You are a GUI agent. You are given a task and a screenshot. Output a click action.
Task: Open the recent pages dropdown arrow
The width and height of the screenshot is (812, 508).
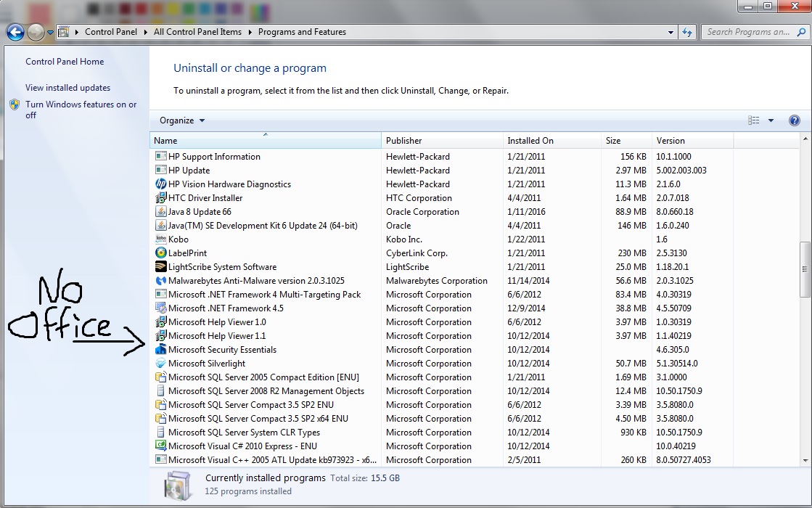(50, 32)
